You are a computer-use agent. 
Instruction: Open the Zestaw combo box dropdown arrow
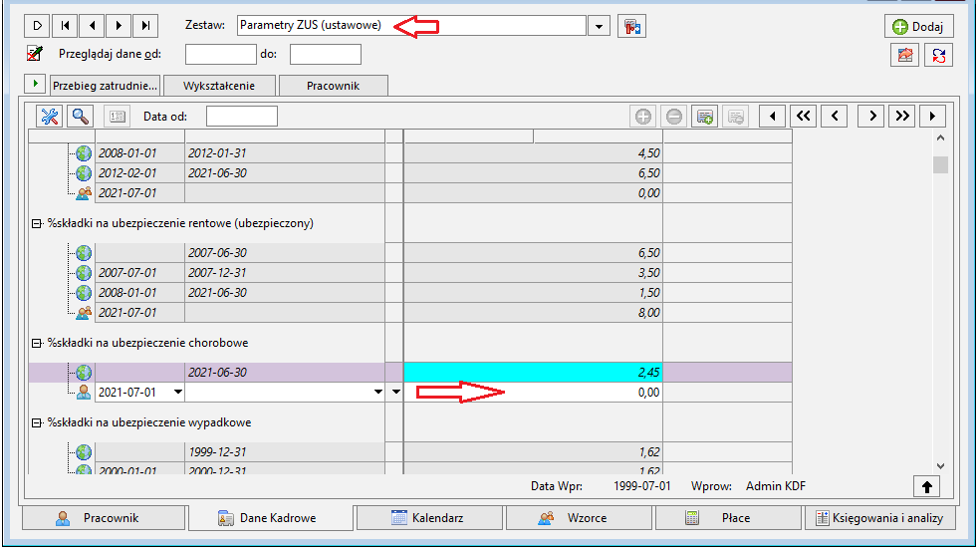[x=599, y=26]
